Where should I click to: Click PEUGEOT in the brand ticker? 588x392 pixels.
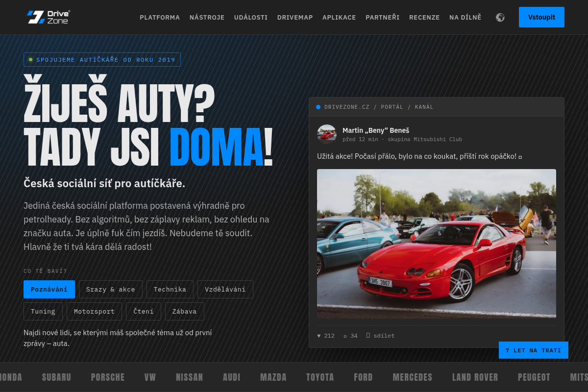point(534,377)
